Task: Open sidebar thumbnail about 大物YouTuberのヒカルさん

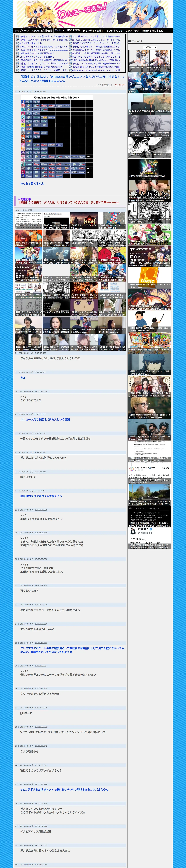Action: [149, 408]
